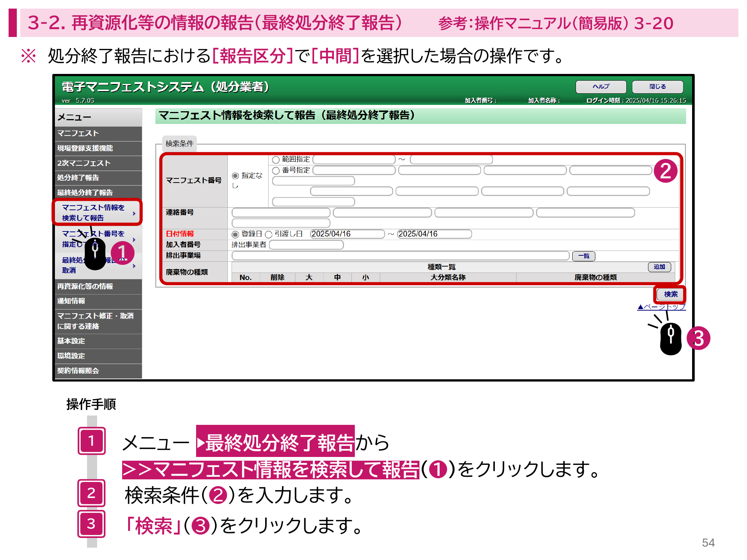Image resolution: width=747 pixels, height=560 pixels.
Task: Open the 処分終了報告 menu item
Action: (98, 178)
